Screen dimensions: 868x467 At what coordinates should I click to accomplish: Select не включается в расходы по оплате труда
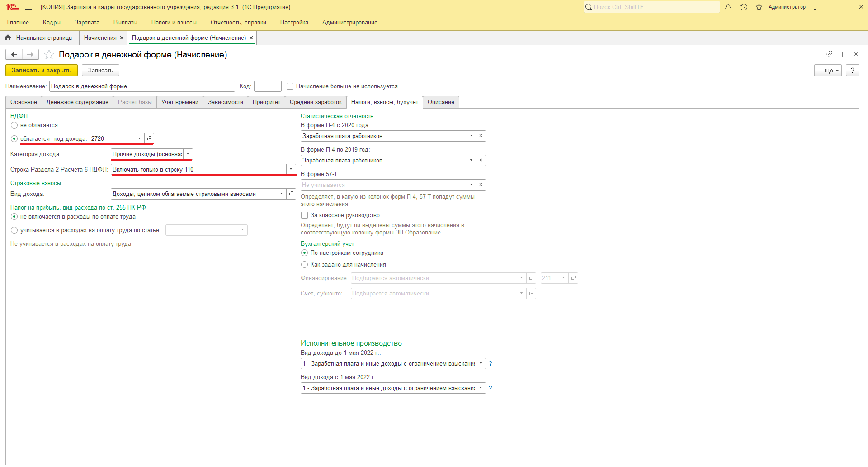[14, 217]
